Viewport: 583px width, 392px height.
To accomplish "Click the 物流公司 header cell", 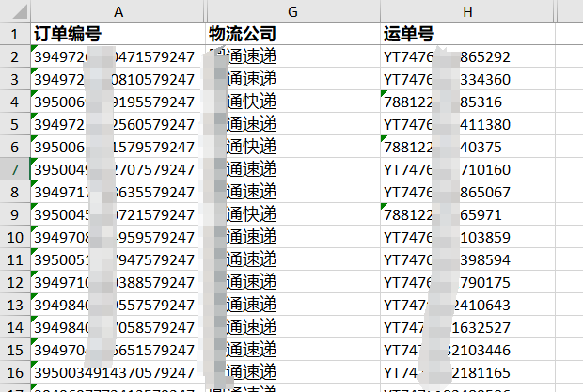I will (292, 34).
